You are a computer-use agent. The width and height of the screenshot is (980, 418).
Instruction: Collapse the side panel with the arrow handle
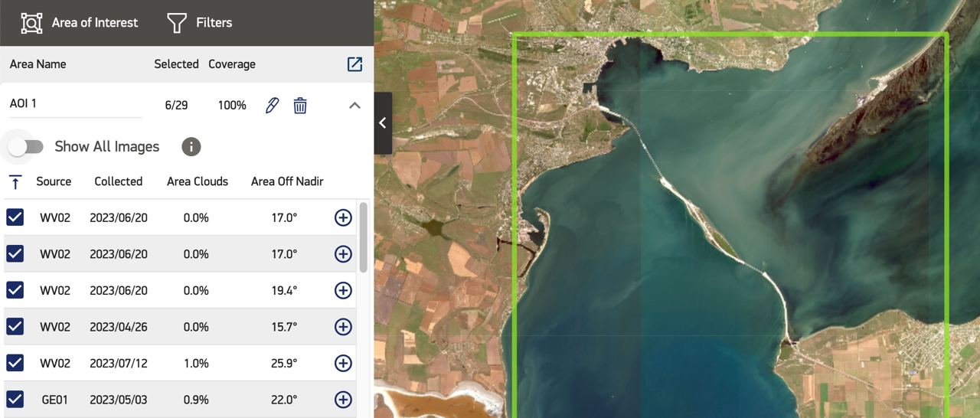point(383,123)
